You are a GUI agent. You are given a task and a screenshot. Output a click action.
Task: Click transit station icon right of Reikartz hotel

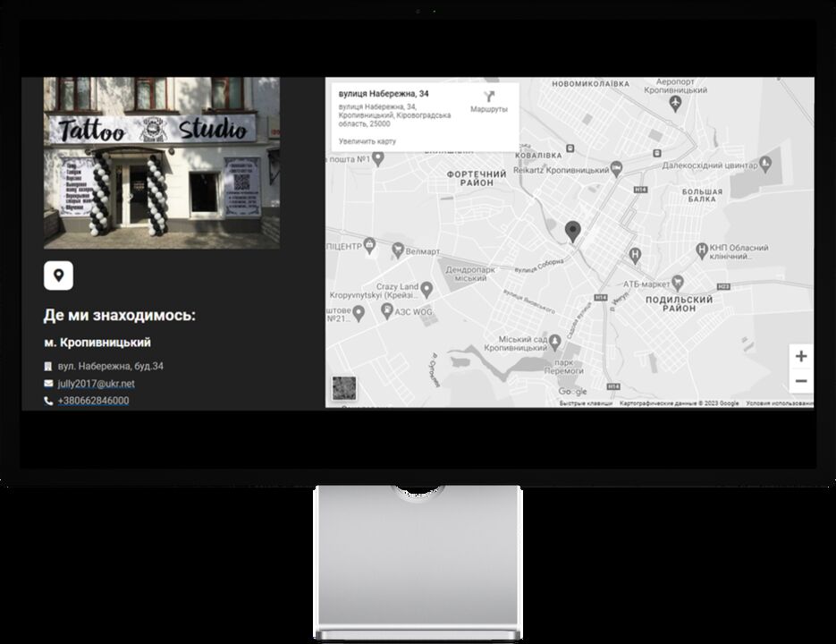tap(657, 153)
